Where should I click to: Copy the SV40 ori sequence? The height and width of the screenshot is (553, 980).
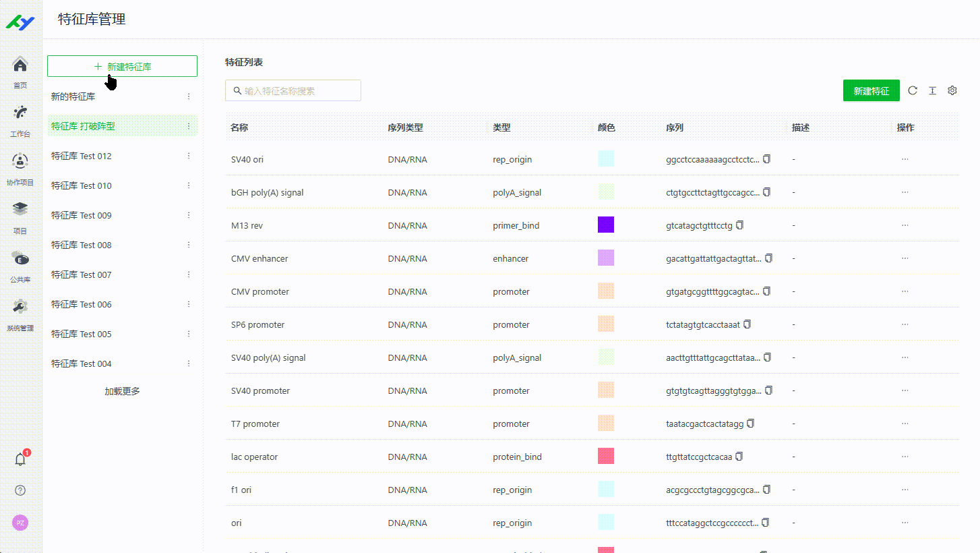coord(767,159)
